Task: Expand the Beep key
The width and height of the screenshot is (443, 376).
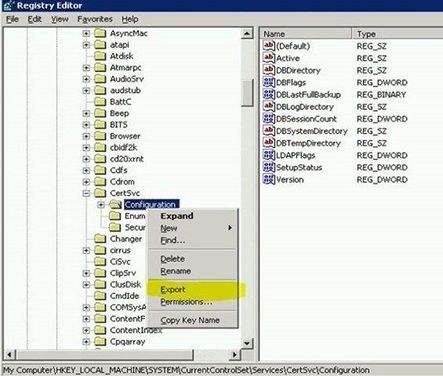Action: [86, 113]
